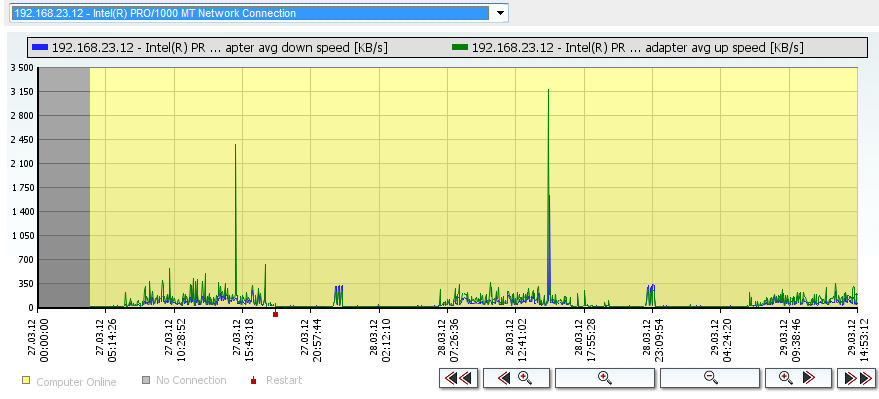This screenshot has height=399, width=879.
Task: Select the 192.168.23.12 Intel PRO/1000 combo box
Action: click(259, 13)
